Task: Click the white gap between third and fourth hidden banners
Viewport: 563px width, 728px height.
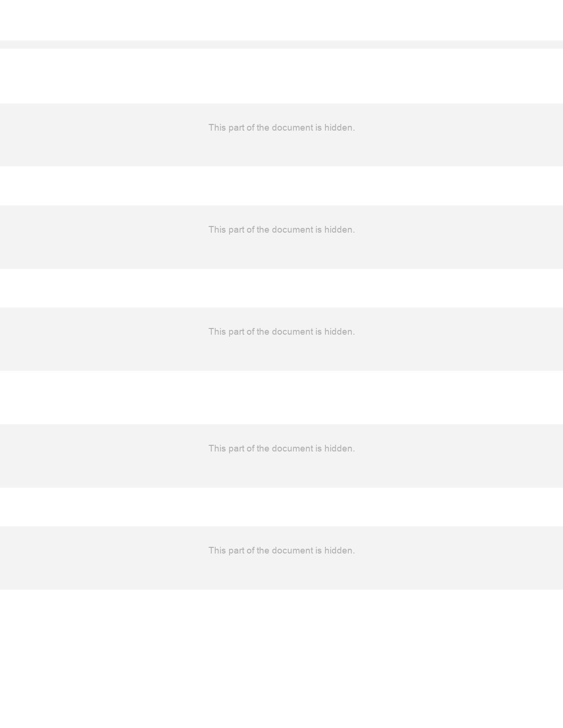Action: coord(281,398)
